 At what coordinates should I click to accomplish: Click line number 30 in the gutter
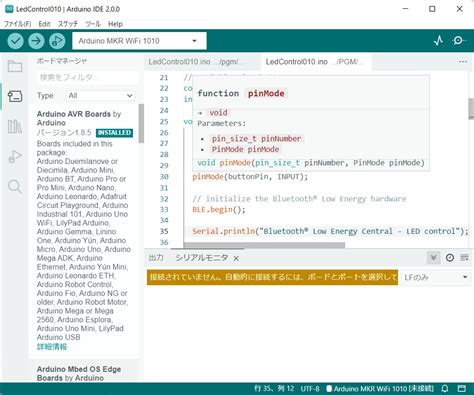[164, 177]
